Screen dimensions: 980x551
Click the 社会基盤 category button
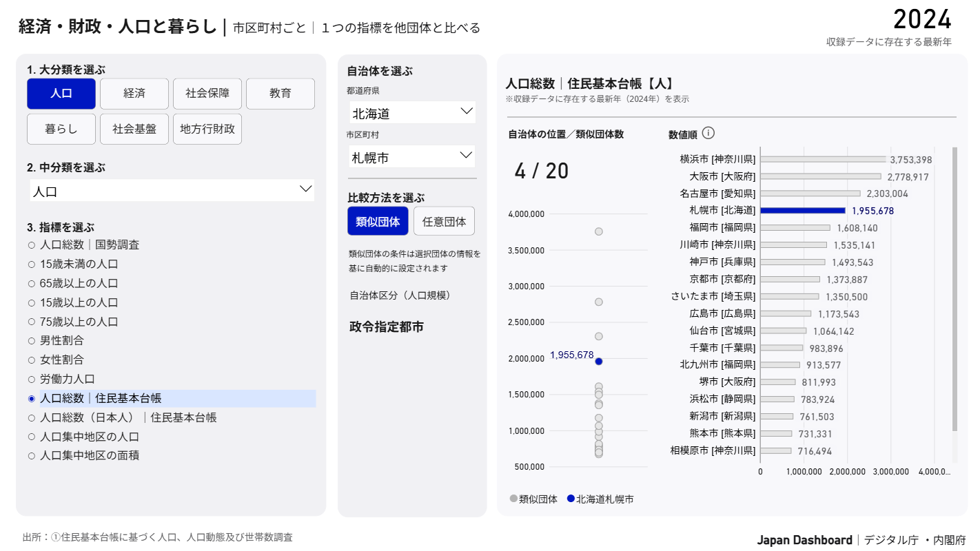pyautogui.click(x=134, y=128)
